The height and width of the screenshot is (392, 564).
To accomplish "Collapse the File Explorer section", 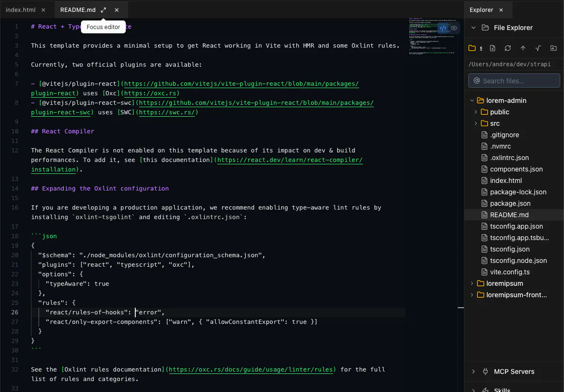I will click(x=473, y=28).
